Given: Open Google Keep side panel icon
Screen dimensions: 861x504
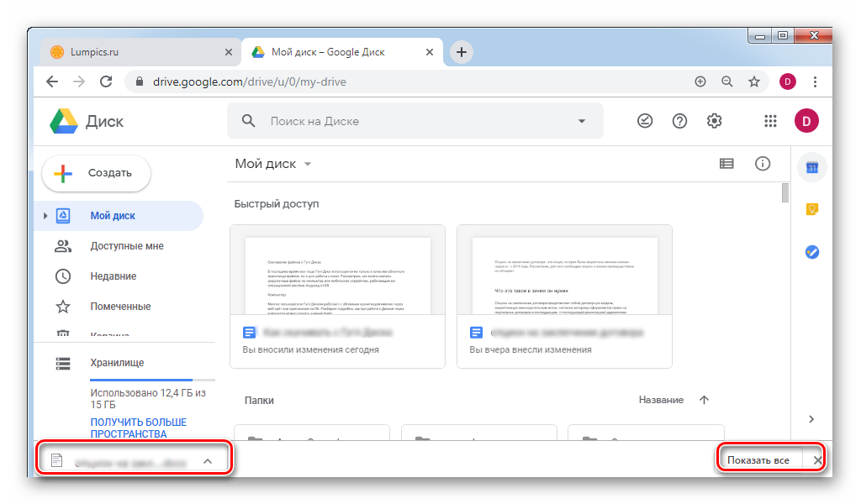Looking at the screenshot, I should pyautogui.click(x=811, y=209).
